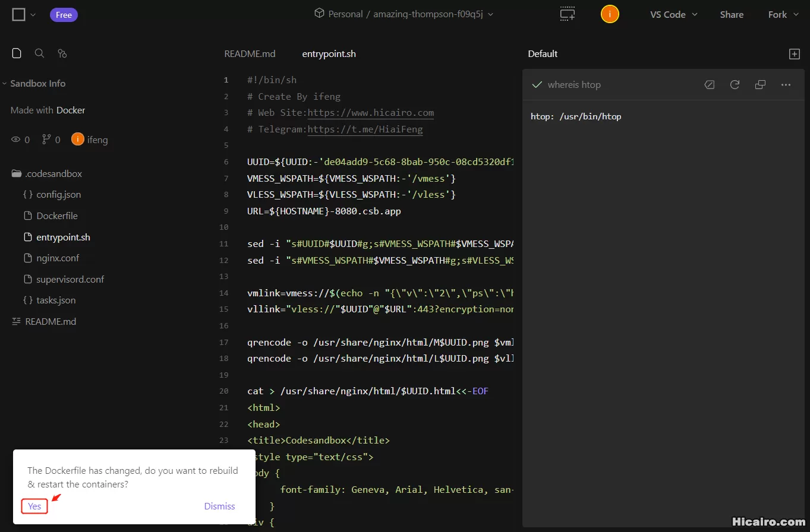Switch to the README.md editor tab
Image resolution: width=810 pixels, height=532 pixels.
[250, 53]
